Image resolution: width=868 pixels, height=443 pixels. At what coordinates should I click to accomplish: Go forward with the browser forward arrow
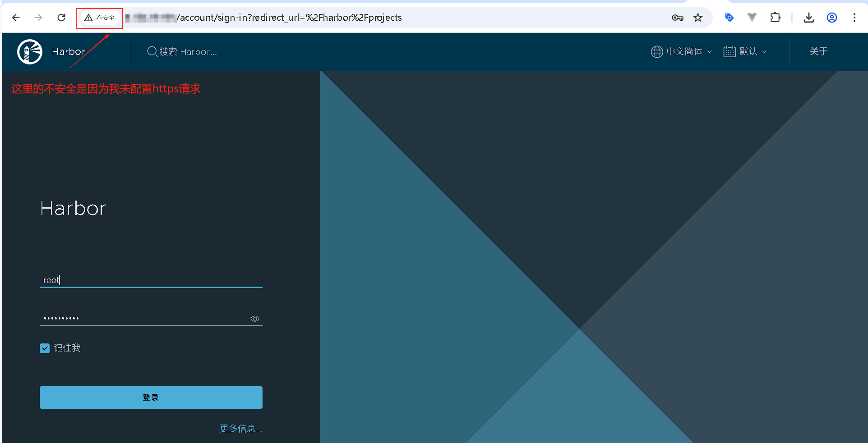tap(38, 18)
